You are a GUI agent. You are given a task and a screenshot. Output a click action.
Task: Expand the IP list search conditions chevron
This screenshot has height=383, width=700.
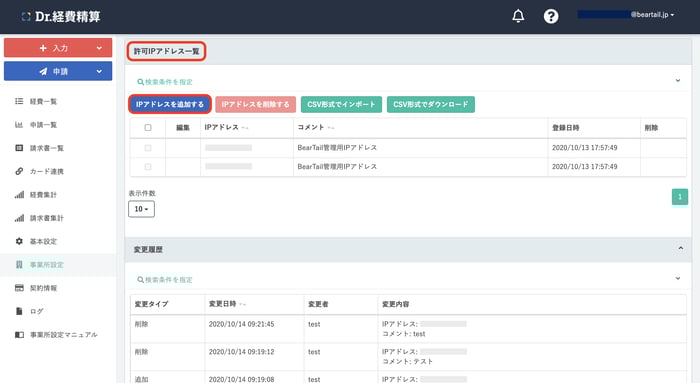678,81
